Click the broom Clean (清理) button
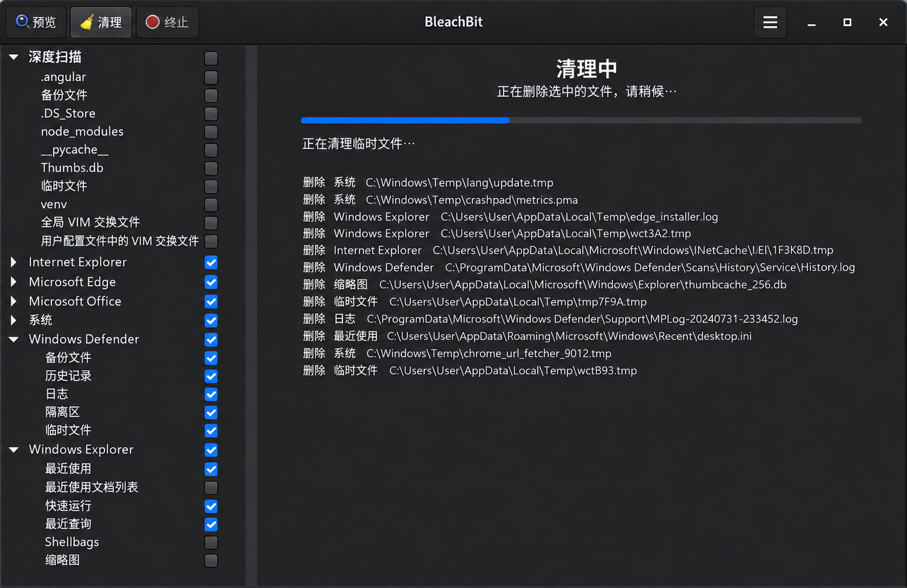 (101, 22)
